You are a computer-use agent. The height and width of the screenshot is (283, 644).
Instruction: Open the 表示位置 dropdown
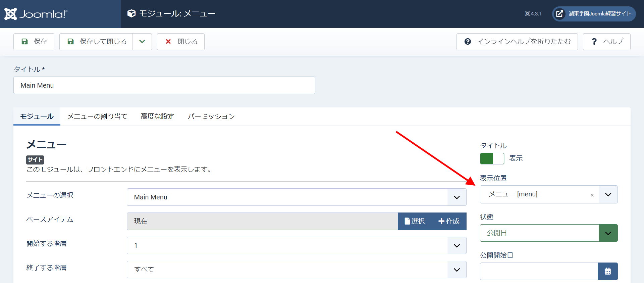(608, 195)
